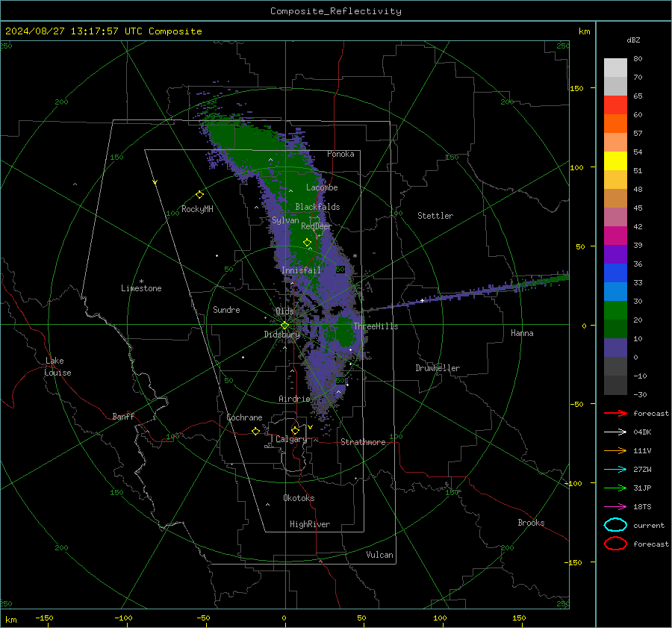Click the Limestone location label
Viewport: 672px width, 628px height.
click(141, 288)
